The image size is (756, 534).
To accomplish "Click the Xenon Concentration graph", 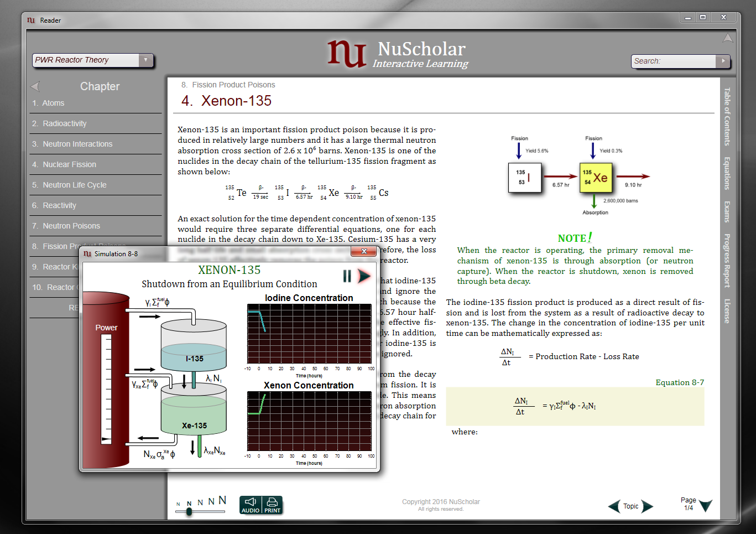I will click(x=309, y=421).
